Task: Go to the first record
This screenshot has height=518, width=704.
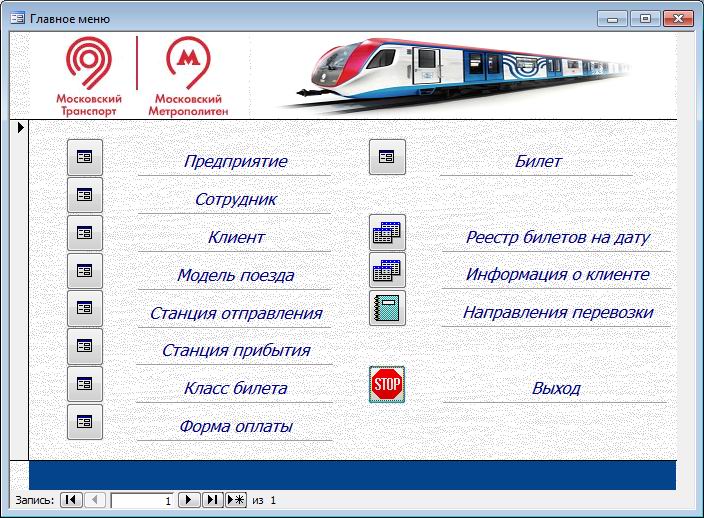Action: pyautogui.click(x=71, y=500)
